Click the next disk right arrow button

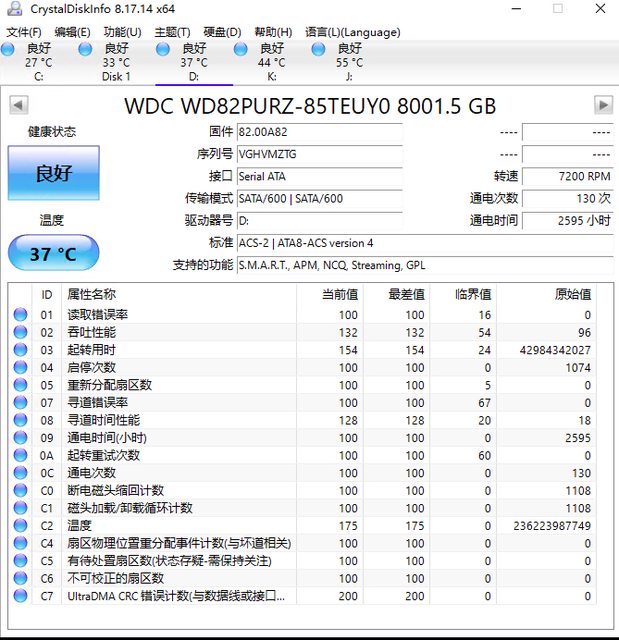(602, 105)
